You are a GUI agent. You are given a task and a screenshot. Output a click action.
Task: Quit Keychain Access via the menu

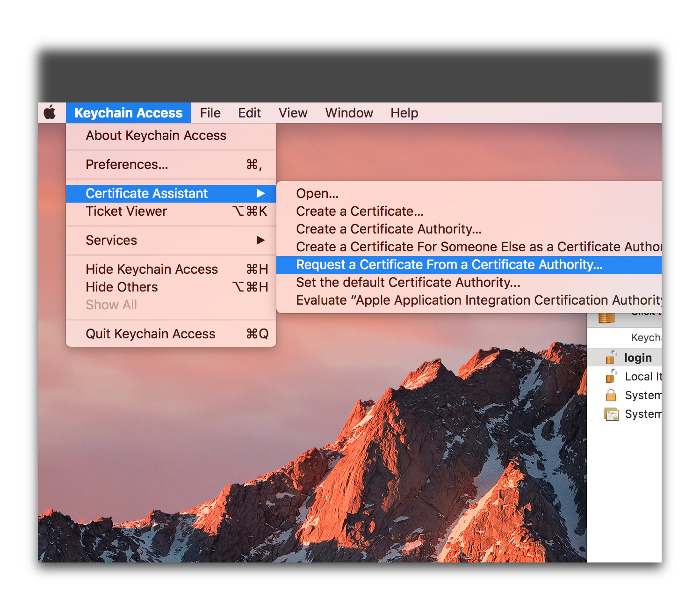pyautogui.click(x=150, y=334)
